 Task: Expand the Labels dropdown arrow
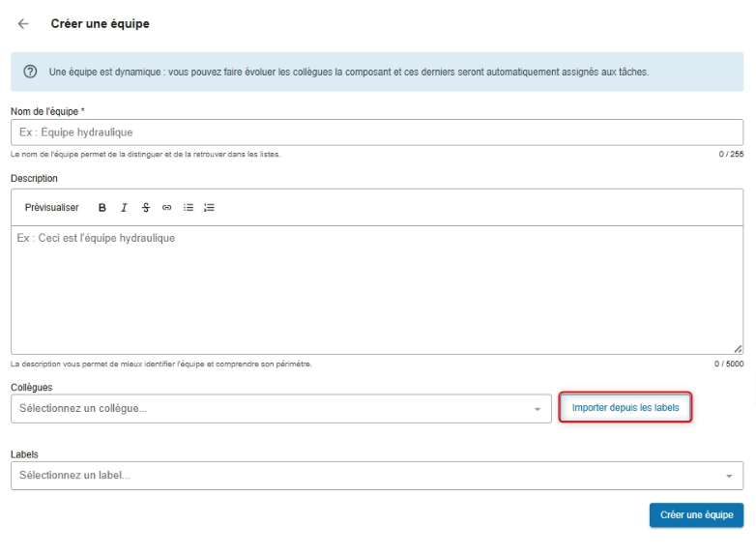(x=729, y=476)
